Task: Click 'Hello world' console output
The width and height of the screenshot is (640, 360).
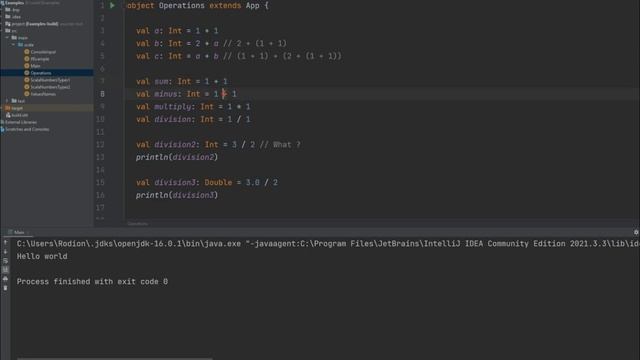Action: [x=42, y=256]
